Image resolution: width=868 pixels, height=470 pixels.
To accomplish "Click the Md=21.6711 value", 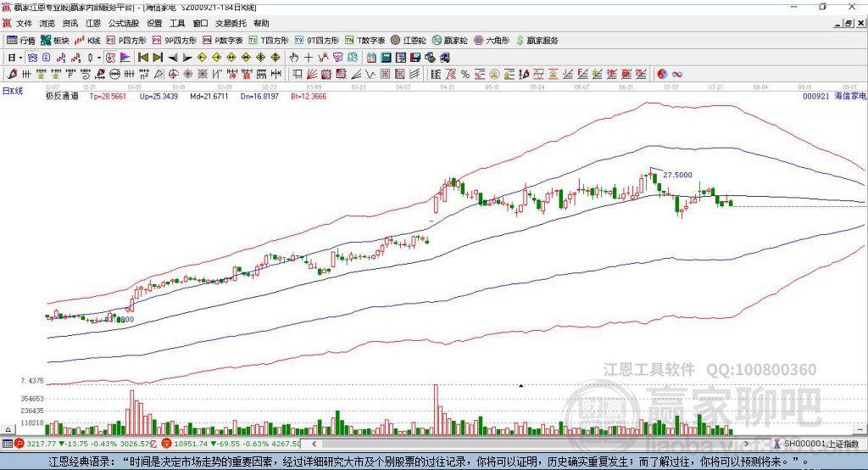I will click(209, 96).
